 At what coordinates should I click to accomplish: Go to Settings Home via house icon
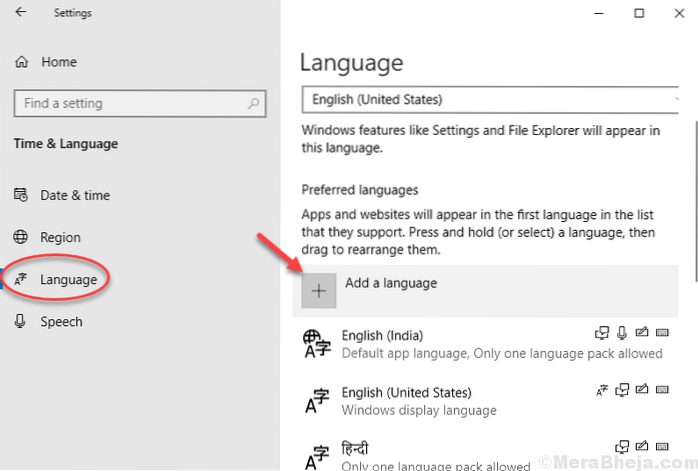tap(22, 62)
